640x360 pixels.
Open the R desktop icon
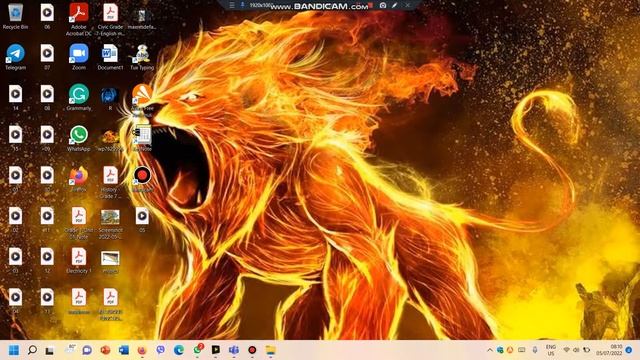(x=110, y=98)
